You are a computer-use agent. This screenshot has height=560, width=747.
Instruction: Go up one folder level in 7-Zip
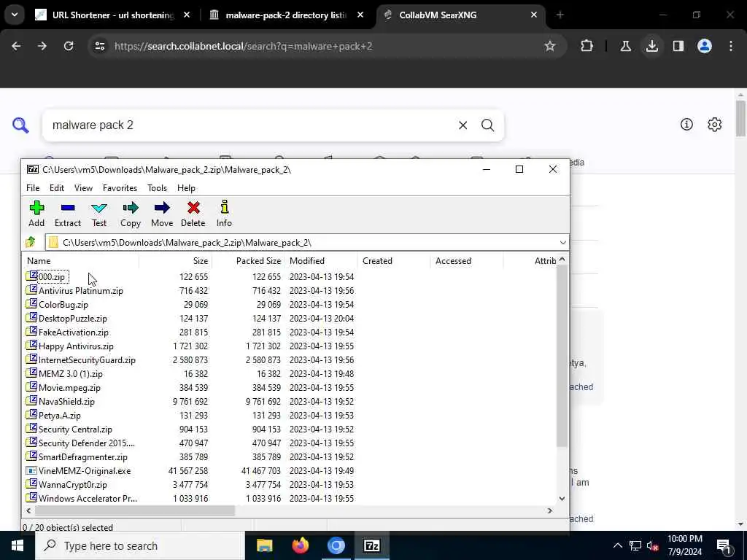click(31, 242)
